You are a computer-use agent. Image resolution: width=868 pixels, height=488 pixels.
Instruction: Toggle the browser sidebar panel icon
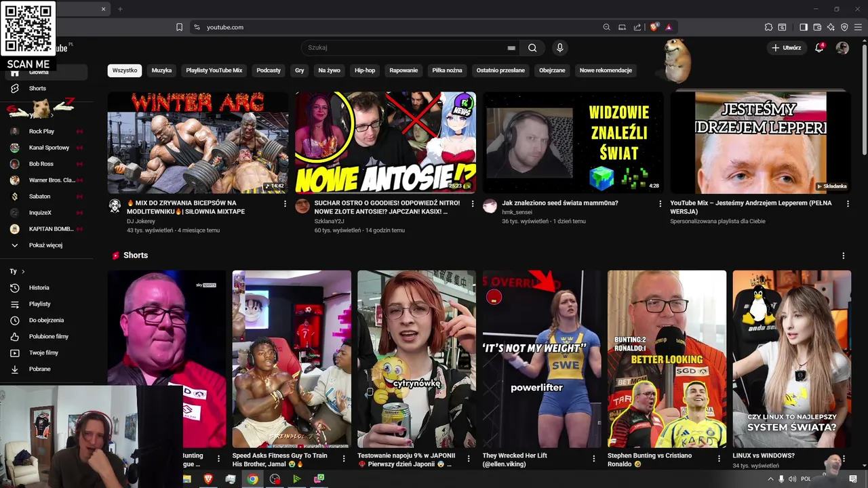(x=804, y=27)
